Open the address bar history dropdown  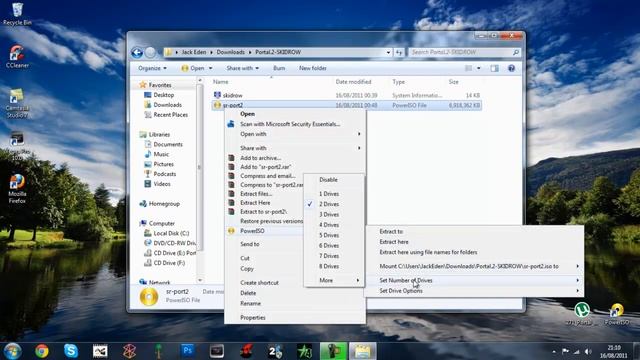(x=388, y=52)
